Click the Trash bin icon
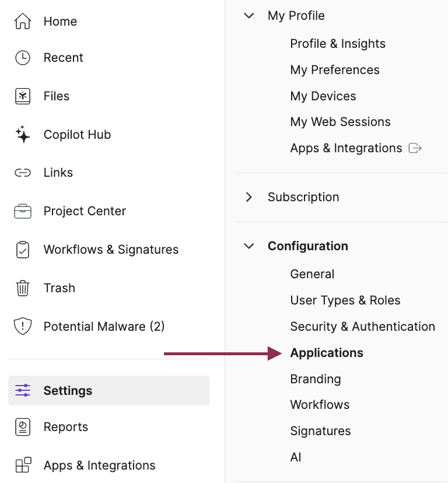This screenshot has width=448, height=483. point(22,288)
